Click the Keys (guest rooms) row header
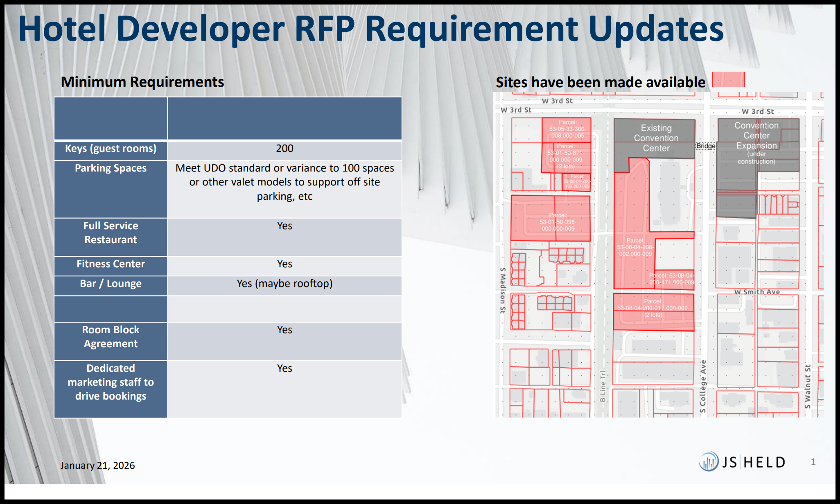 [x=111, y=149]
